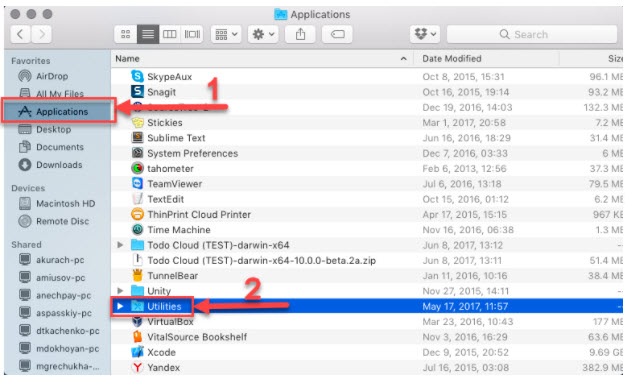Viewport: 625px width, 377px height.
Task: Focus the Search field
Action: (x=532, y=34)
